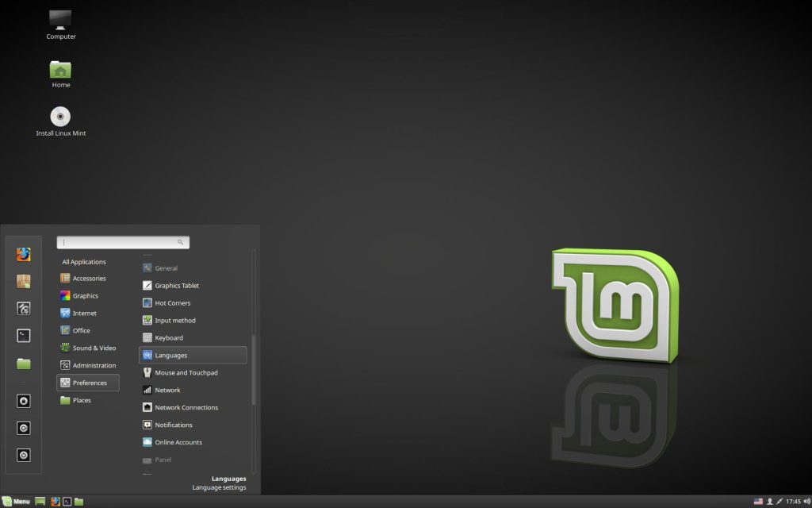Open Mouse and Touchpad settings
The image size is (812, 508).
[186, 373]
